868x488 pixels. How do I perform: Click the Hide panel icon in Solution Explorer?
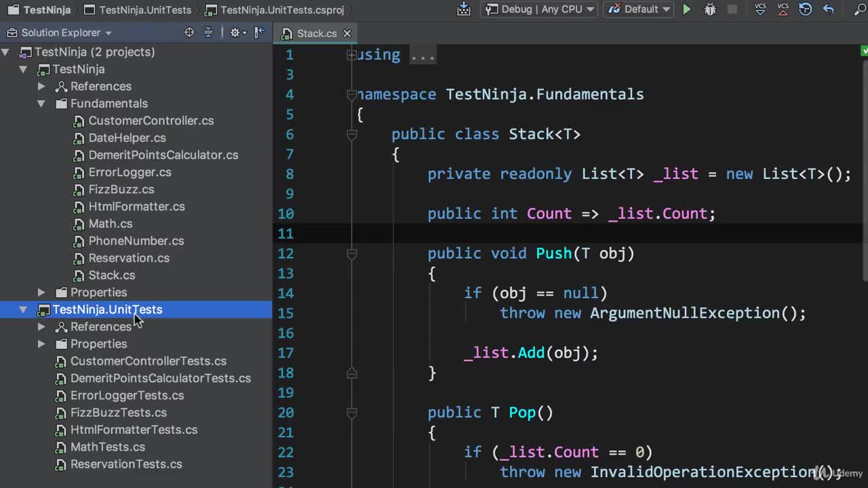(x=260, y=33)
